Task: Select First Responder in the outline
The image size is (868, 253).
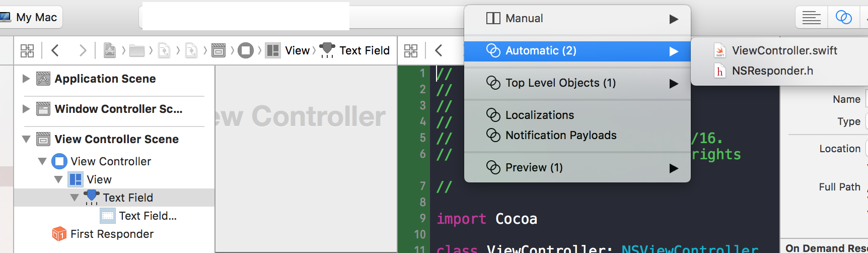Action: 112,234
